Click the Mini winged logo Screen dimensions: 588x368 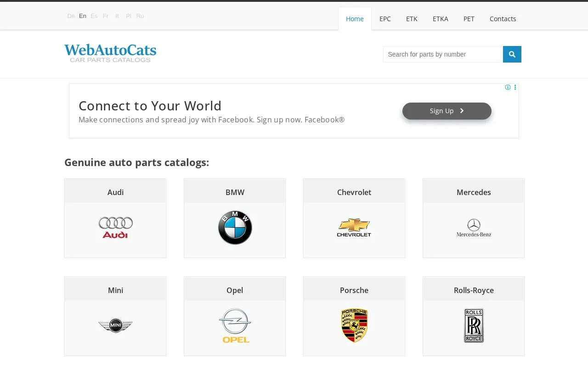pos(115,326)
